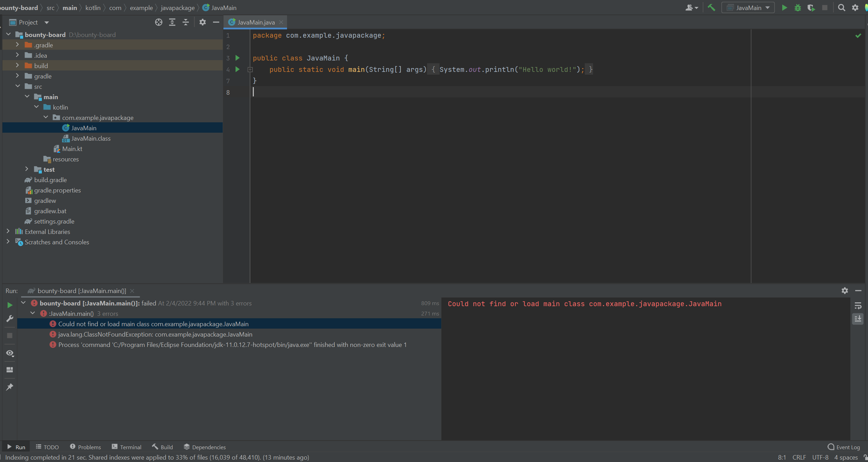Open the Event Log

pos(844,447)
